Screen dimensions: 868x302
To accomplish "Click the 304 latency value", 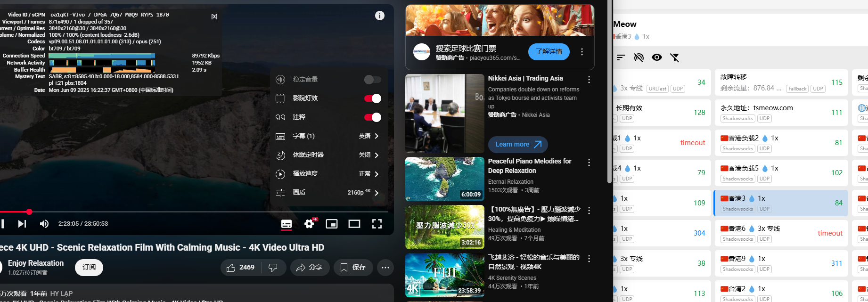I will tap(699, 233).
